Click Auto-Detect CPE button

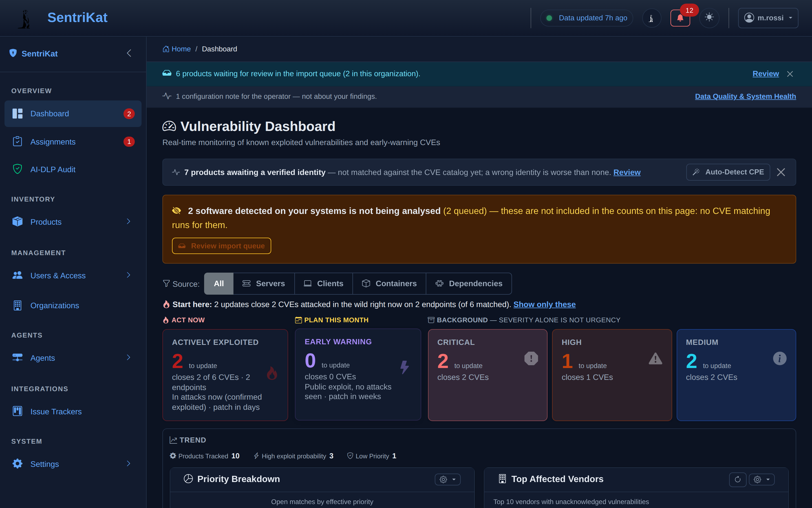point(728,172)
